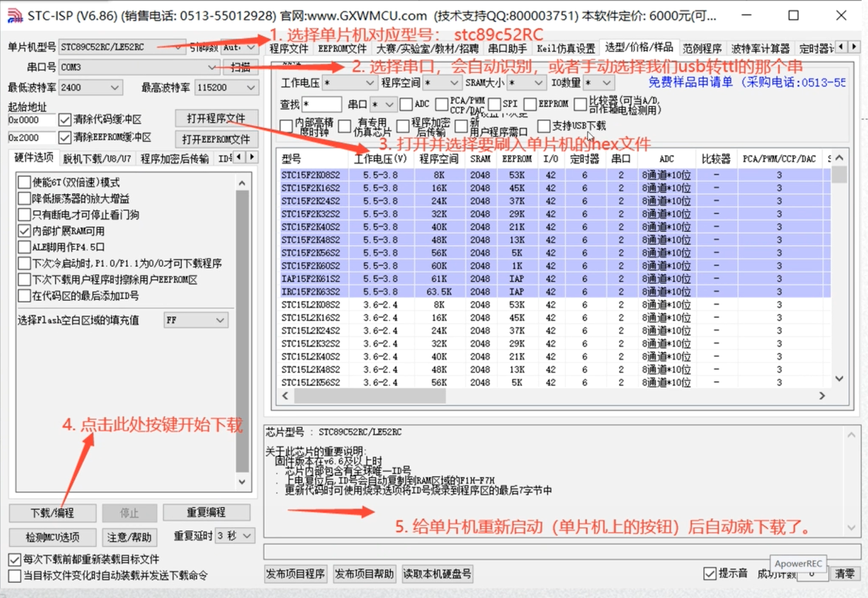Screen dimensions: 868x598
Task: Select STC15F2K60S2 row in table
Action: [555, 266]
